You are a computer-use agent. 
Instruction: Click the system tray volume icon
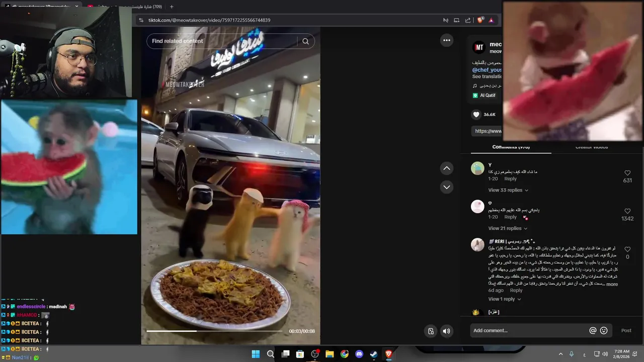[x=605, y=354]
